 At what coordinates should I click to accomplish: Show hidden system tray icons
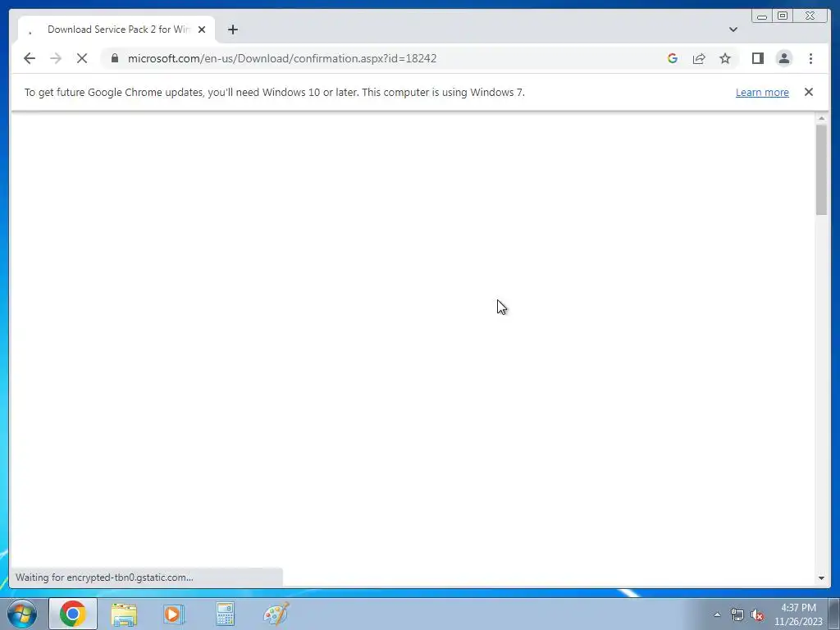(x=717, y=614)
